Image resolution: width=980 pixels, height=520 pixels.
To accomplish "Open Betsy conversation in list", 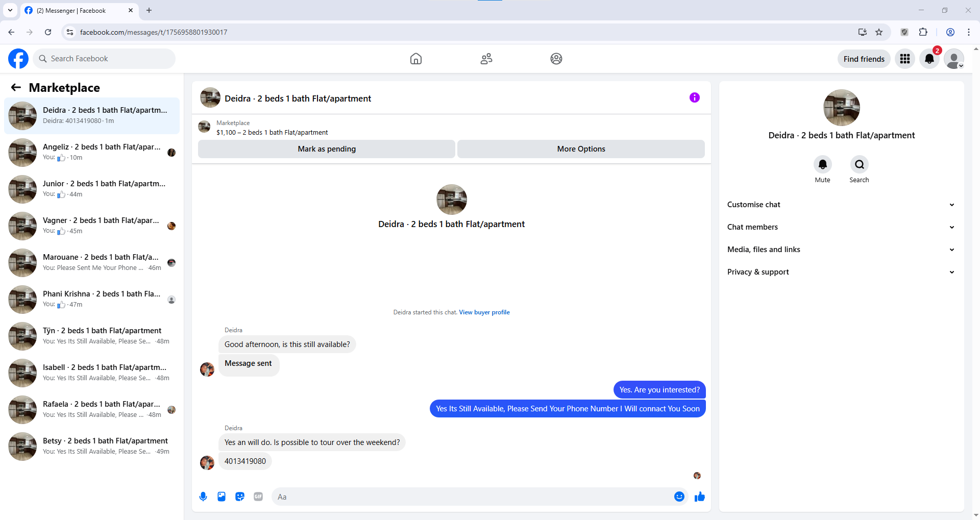I will click(92, 447).
